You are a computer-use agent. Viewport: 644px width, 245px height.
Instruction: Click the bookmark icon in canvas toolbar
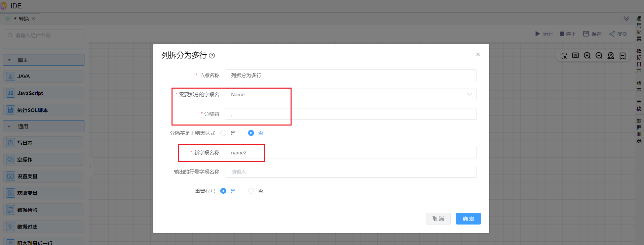[x=622, y=56]
